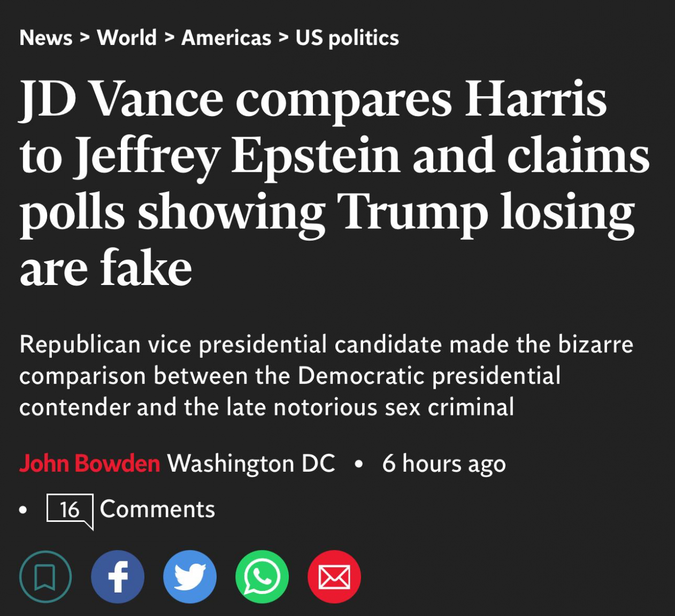The height and width of the screenshot is (616, 675).
Task: Jump to the Comments section link
Action: pyautogui.click(x=157, y=509)
